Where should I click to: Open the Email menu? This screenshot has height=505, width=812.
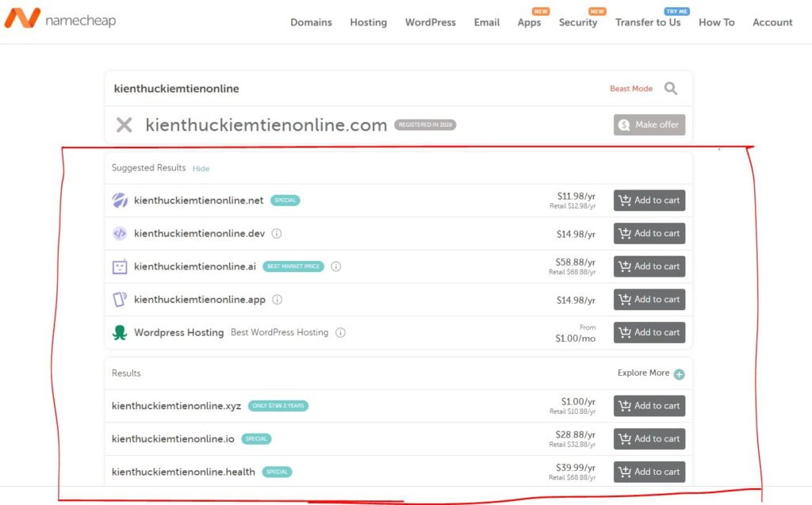487,22
